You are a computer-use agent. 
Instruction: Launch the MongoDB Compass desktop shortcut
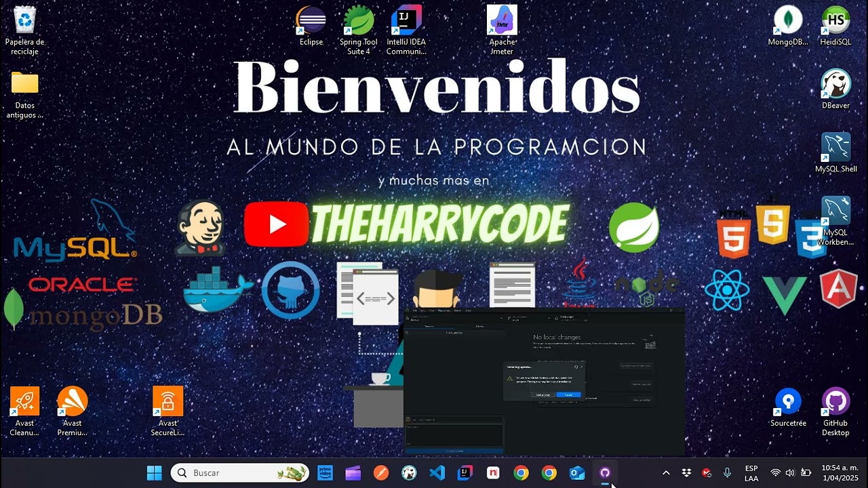(x=788, y=27)
